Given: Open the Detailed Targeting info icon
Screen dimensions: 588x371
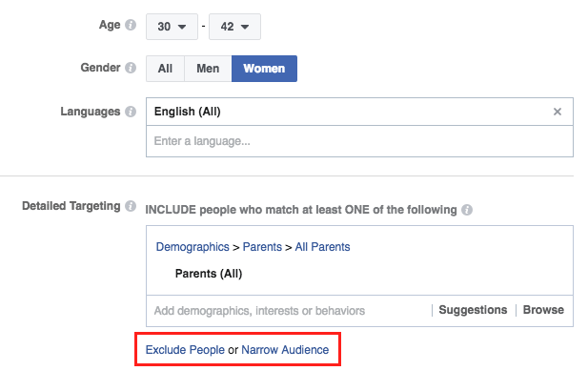Looking at the screenshot, I should pos(131,206).
